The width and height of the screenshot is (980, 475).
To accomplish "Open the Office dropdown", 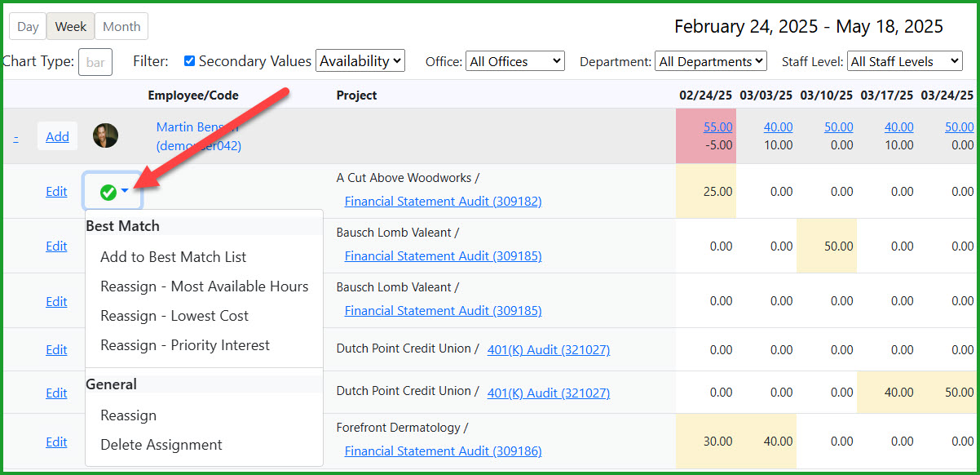I will (x=514, y=61).
